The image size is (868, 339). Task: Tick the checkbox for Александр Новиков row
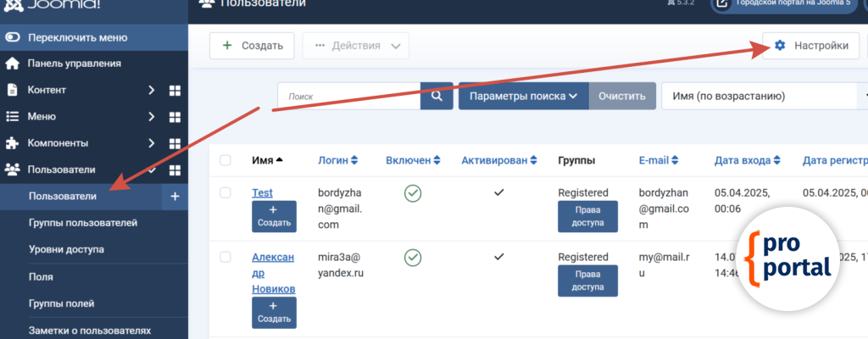(225, 257)
